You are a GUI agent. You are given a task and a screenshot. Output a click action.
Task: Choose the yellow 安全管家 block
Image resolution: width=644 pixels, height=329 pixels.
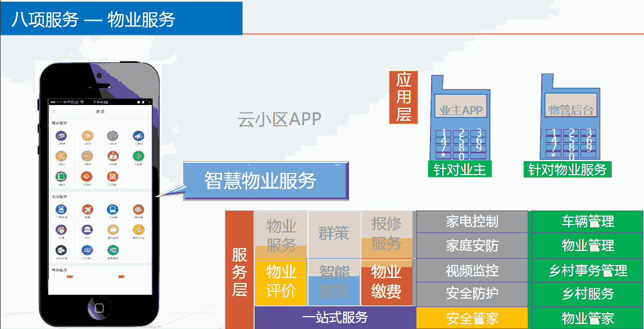472,318
